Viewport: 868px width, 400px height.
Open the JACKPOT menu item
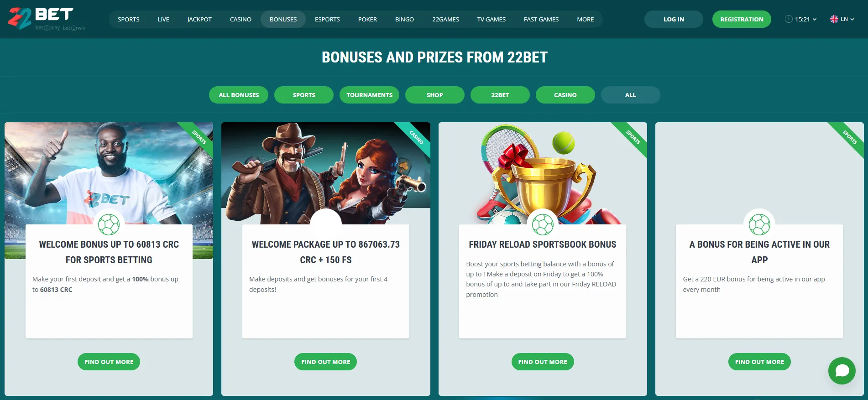pos(199,19)
